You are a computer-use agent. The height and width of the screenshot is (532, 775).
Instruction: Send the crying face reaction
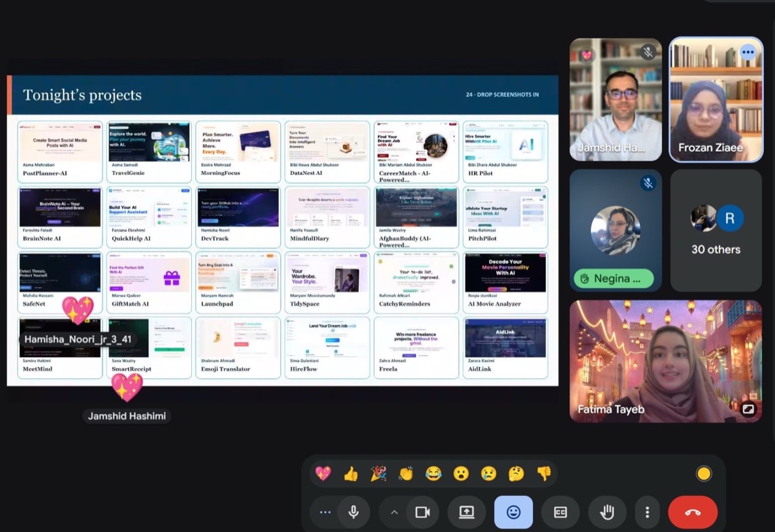point(488,473)
